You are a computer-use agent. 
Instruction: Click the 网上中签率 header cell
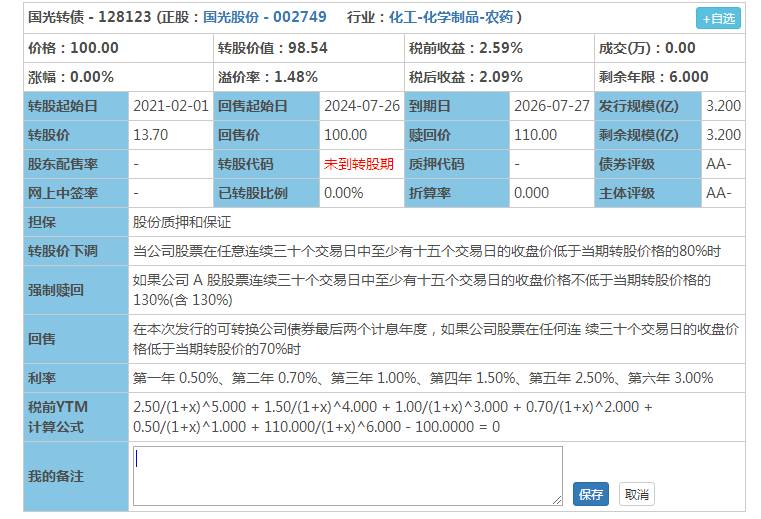point(76,193)
